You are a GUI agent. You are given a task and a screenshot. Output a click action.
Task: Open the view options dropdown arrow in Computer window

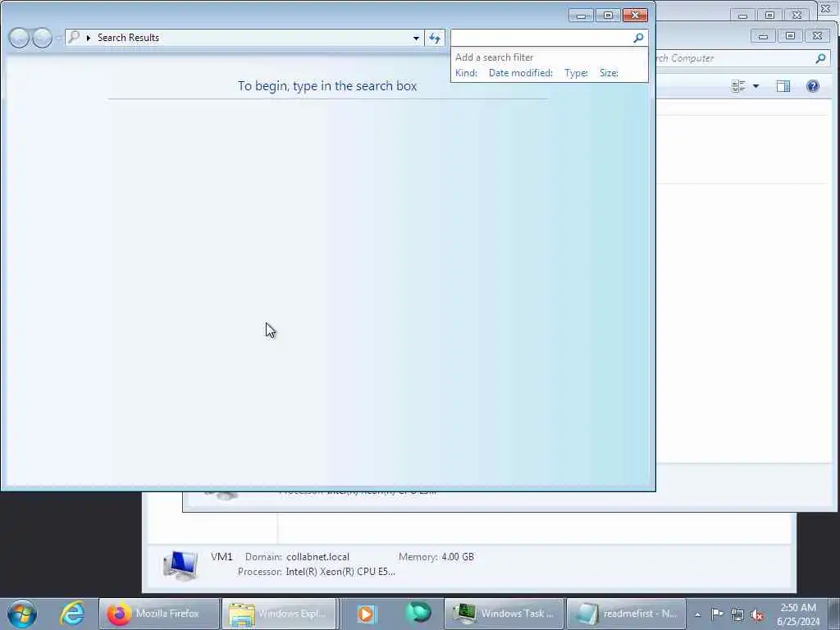[756, 86]
